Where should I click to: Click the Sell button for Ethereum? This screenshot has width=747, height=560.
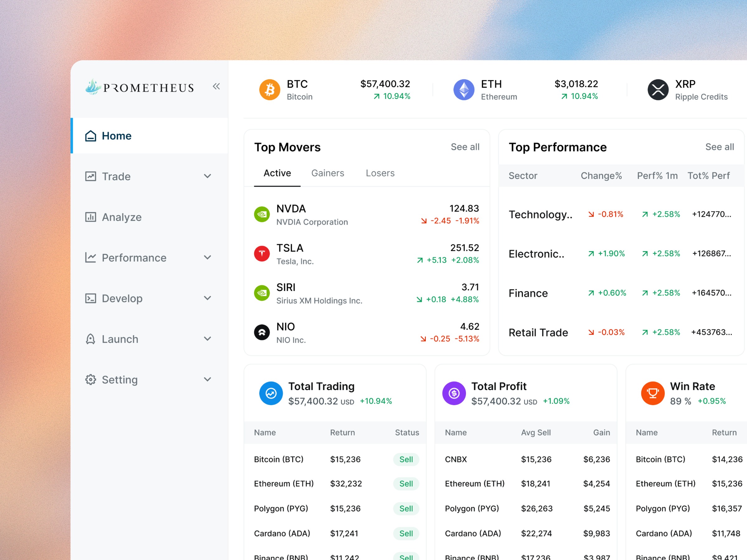pos(406,483)
